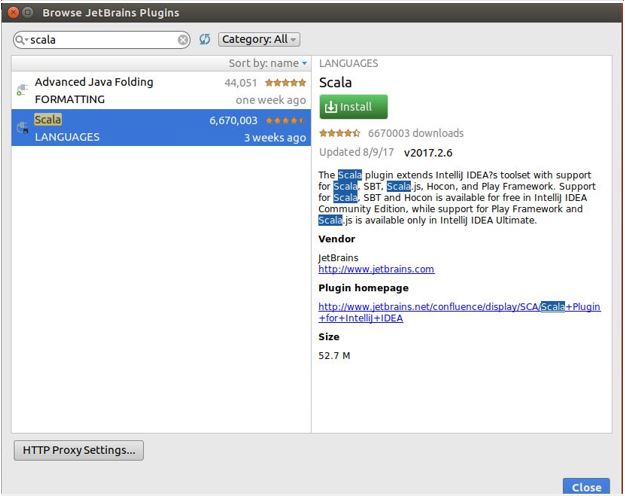625x498 pixels.
Task: Click the Scala plugin icon in list
Action: 22,128
